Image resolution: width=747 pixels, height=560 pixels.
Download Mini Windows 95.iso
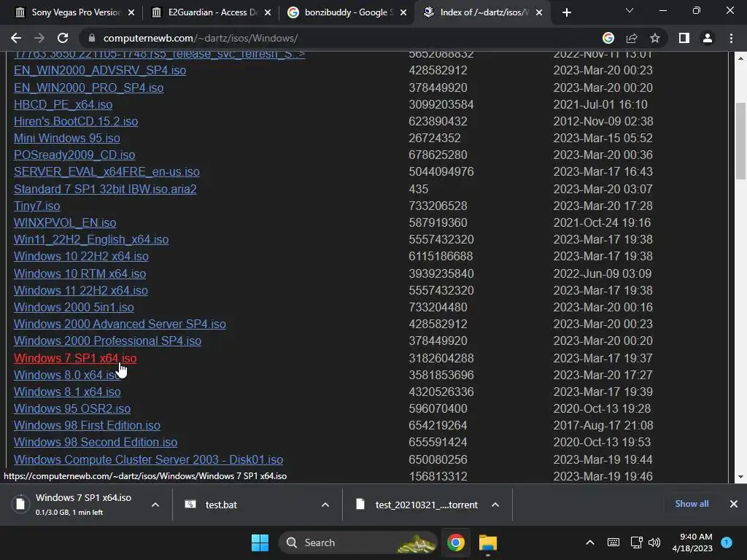(66, 138)
